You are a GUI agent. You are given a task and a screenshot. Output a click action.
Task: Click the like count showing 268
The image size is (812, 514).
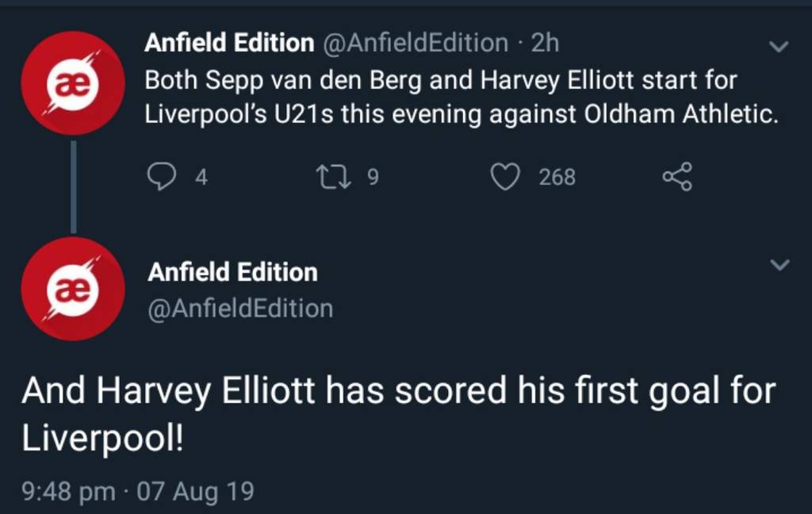tap(557, 177)
